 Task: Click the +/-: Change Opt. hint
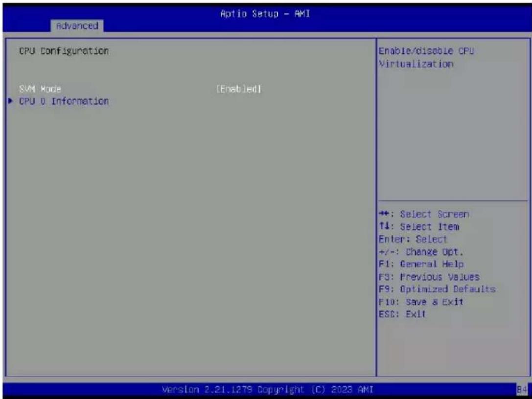[x=421, y=252]
